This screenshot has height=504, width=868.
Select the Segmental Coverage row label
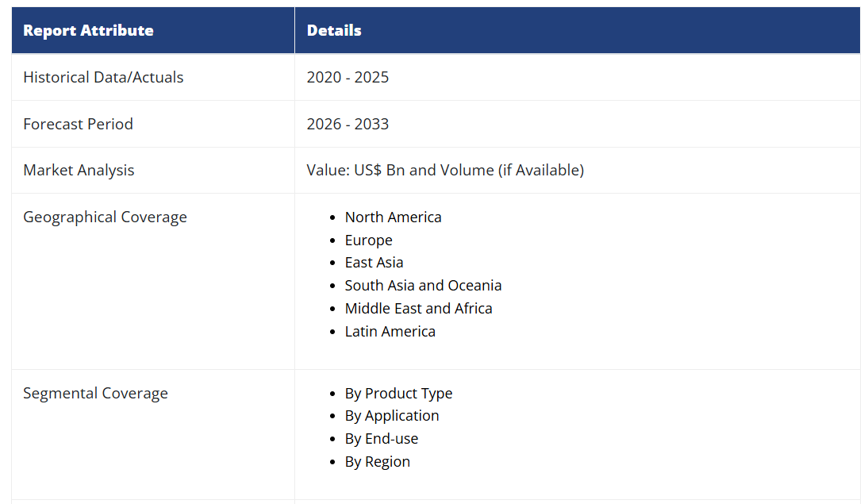click(x=95, y=393)
